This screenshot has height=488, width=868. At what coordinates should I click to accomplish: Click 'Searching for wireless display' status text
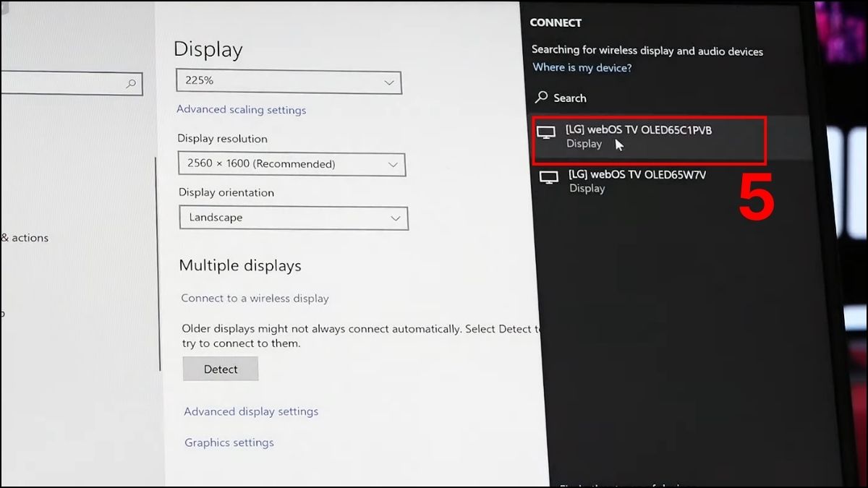(x=647, y=51)
